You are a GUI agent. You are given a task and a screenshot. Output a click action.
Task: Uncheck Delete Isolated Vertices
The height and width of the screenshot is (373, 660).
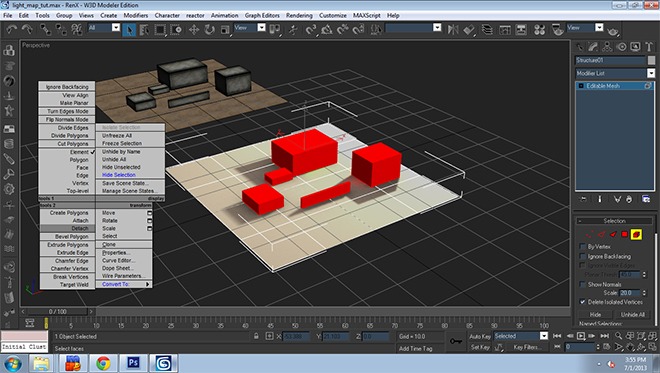point(583,302)
